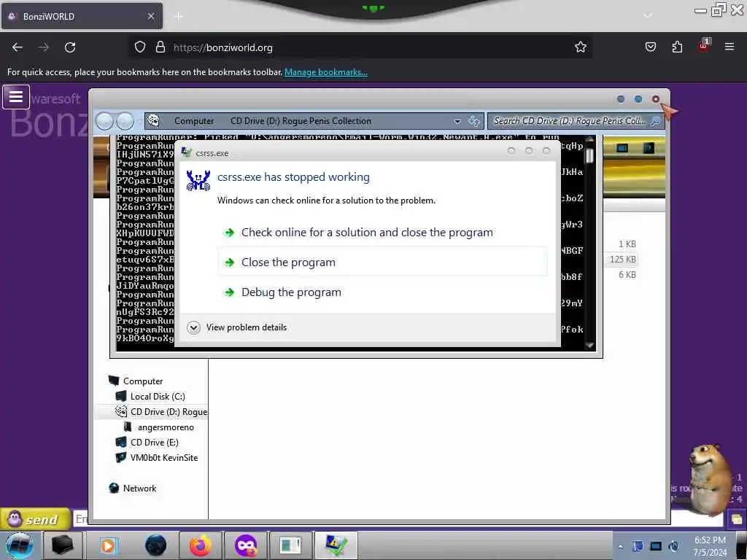This screenshot has width=747, height=560.
Task: Open the BonziWORLD hamburger menu
Action: pos(16,97)
